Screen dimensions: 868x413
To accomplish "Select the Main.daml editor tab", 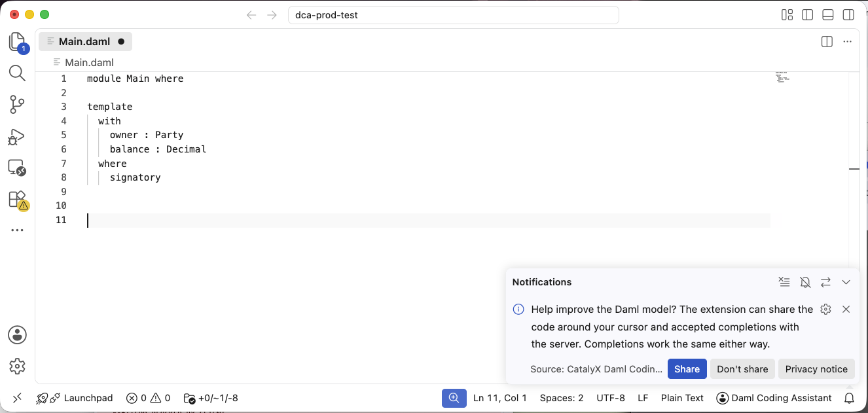I will pyautogui.click(x=85, y=42).
